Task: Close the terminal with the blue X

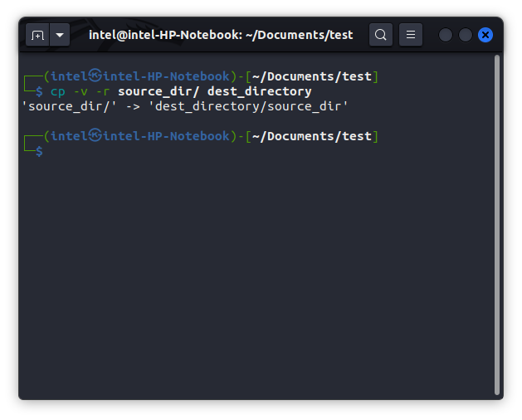Action: [x=485, y=35]
